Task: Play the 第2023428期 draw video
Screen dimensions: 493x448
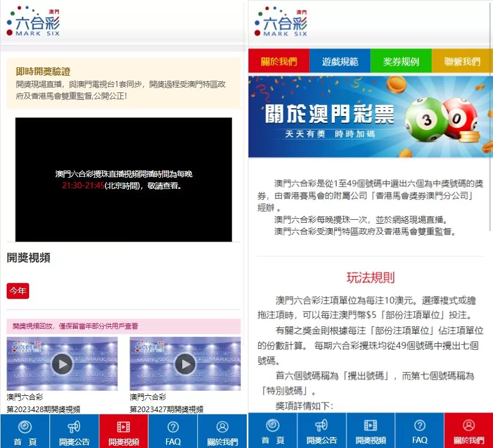Action: click(62, 364)
